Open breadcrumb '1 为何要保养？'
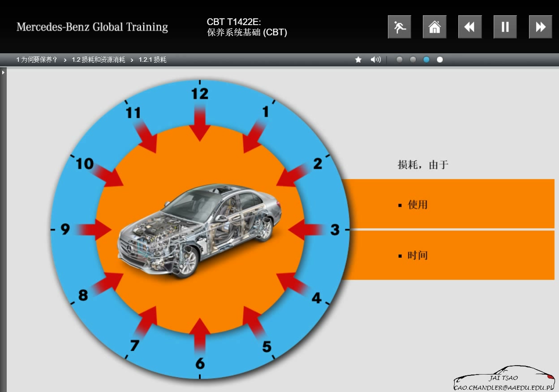 pyautogui.click(x=37, y=60)
